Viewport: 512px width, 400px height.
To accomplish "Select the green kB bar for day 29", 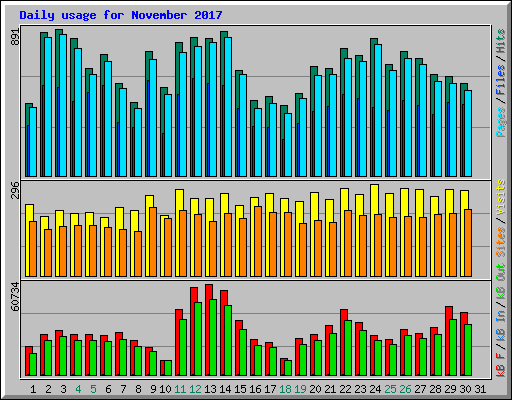I will [453, 348].
